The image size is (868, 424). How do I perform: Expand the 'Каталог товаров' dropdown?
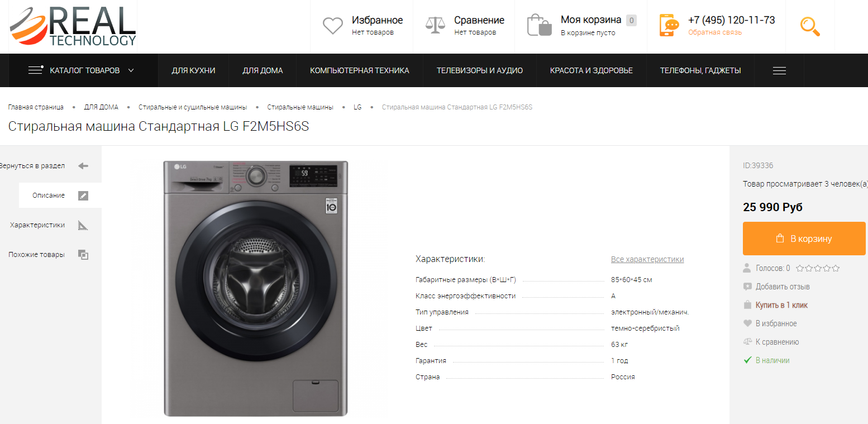point(82,70)
